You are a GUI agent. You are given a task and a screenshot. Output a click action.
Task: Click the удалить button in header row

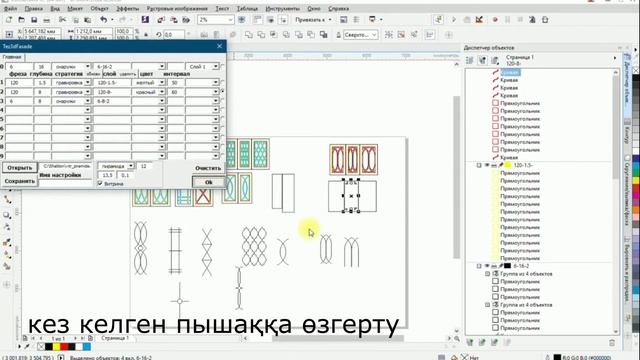click(x=128, y=74)
